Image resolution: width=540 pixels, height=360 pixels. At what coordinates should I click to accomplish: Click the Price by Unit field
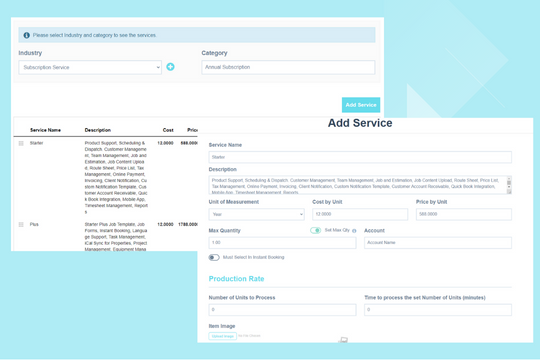(x=464, y=214)
